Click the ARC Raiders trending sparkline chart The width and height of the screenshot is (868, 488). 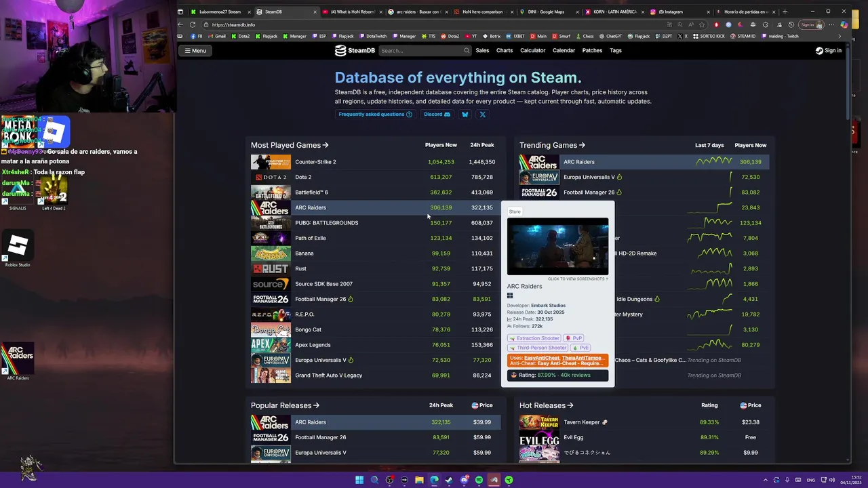[x=713, y=162]
